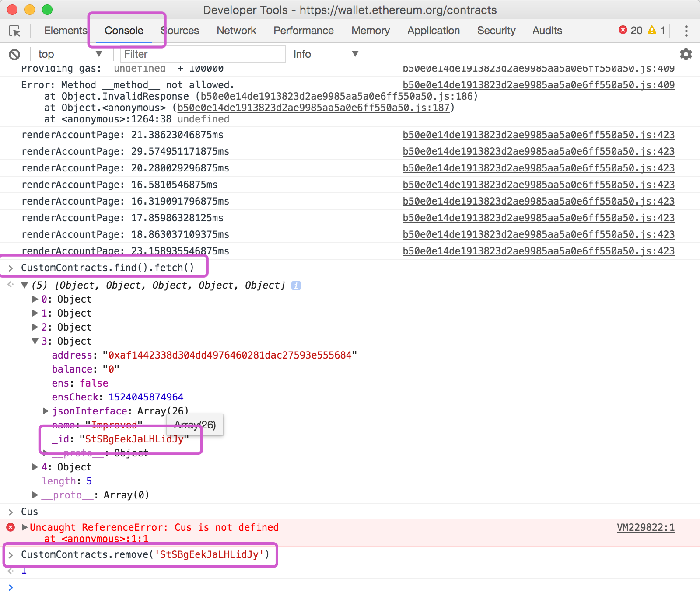The image size is (700, 599).
Task: Expand item 0: Object
Action: pos(35,299)
